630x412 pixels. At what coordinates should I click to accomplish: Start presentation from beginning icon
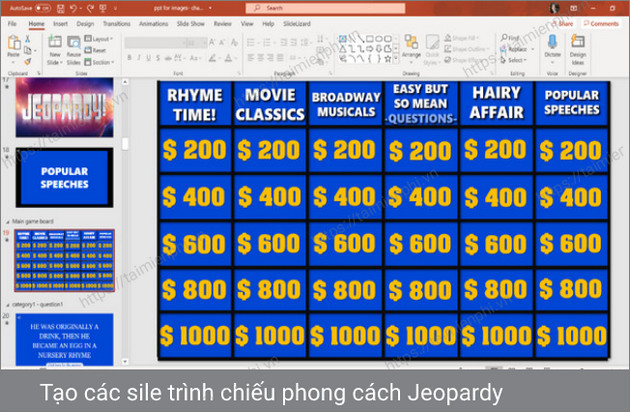[103, 8]
